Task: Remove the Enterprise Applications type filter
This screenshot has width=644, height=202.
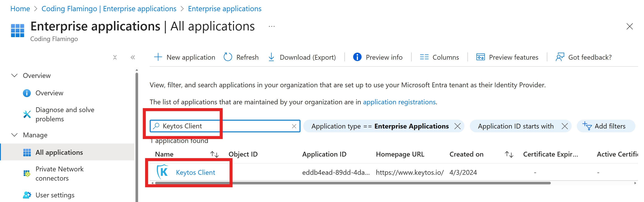Action: [x=458, y=126]
